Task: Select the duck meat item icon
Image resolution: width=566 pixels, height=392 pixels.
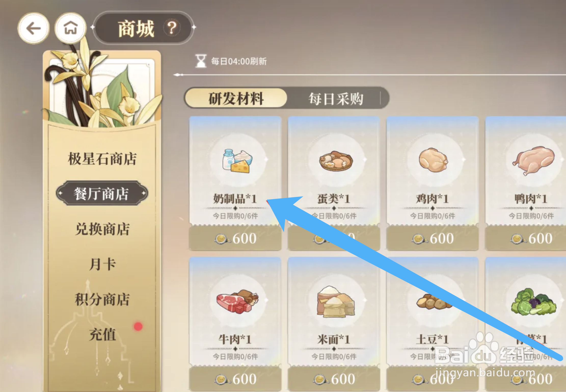Action: 533,160
